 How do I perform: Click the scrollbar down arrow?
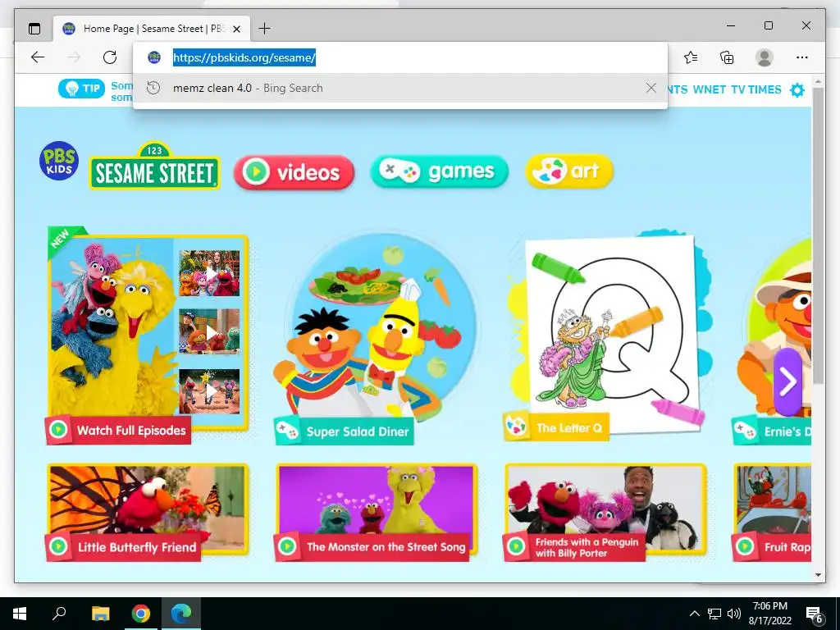[818, 575]
